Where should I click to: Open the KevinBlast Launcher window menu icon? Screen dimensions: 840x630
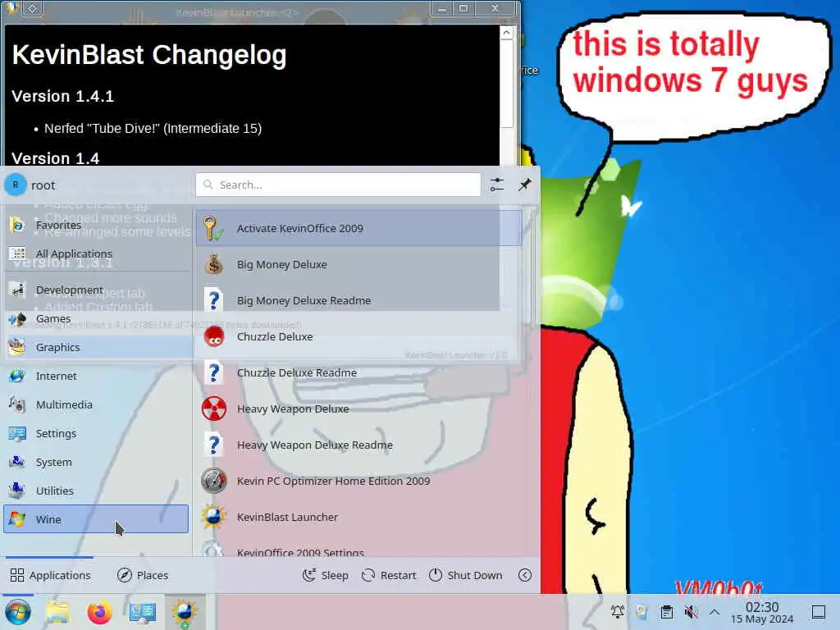(x=13, y=7)
